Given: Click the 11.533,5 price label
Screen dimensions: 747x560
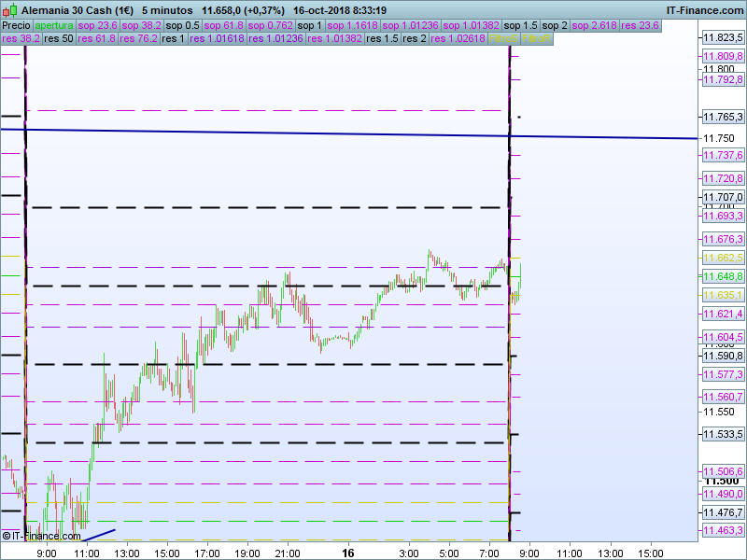Looking at the screenshot, I should (723, 434).
